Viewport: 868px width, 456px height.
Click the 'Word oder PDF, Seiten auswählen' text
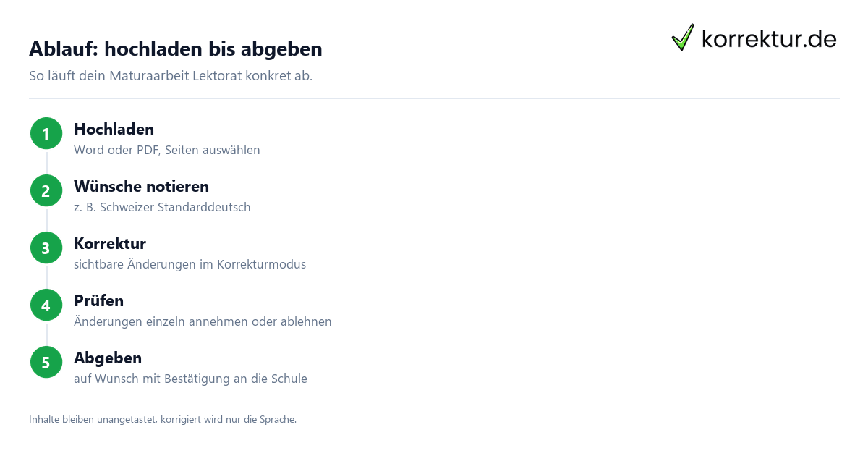167,151
